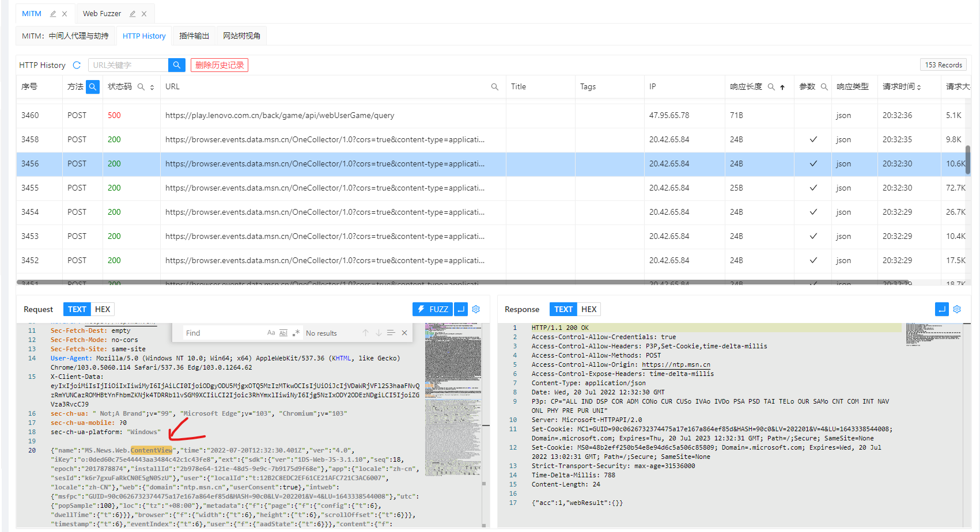
Task: Click the 删除历史记录 button
Action: coord(220,64)
